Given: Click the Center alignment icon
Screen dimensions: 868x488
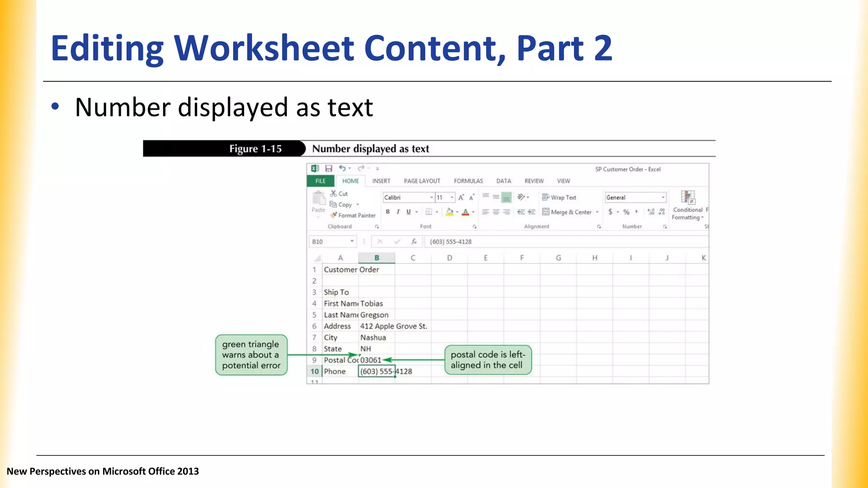Looking at the screenshot, I should pos(496,212).
